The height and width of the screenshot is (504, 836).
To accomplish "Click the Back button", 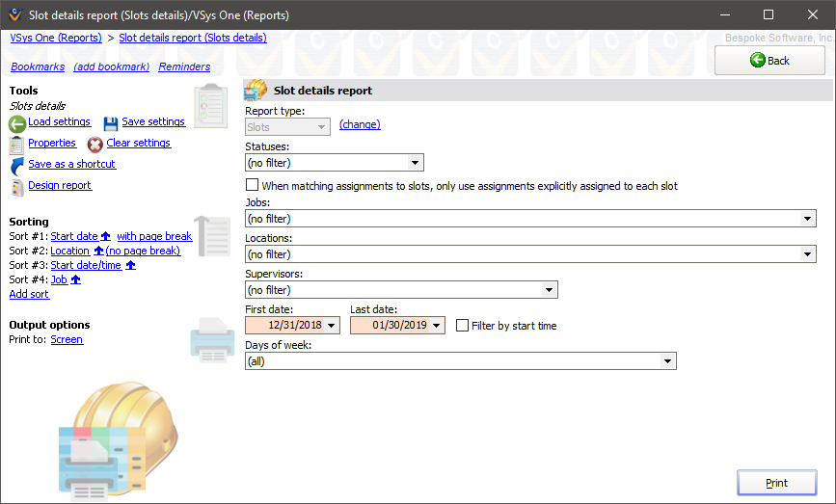I will 769,60.
